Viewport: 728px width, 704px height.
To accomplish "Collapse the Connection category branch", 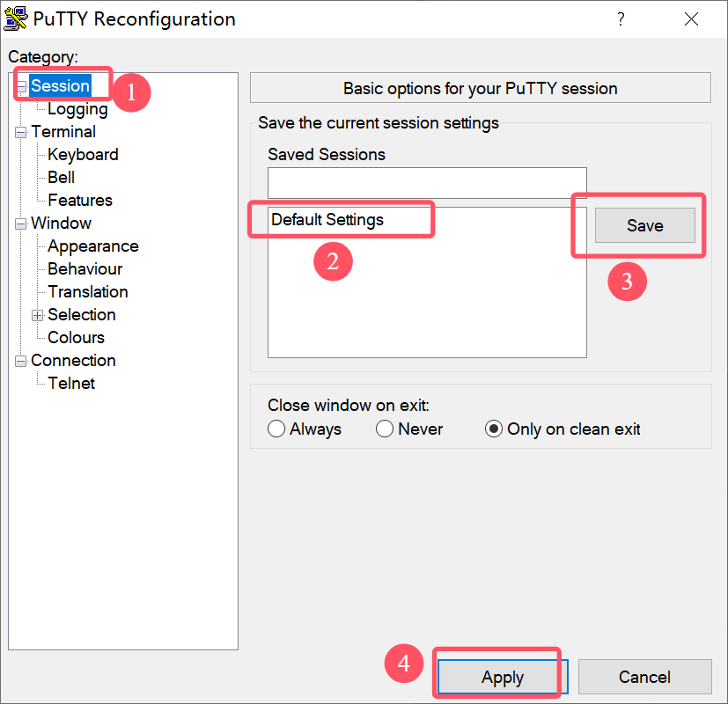I will 20,360.
